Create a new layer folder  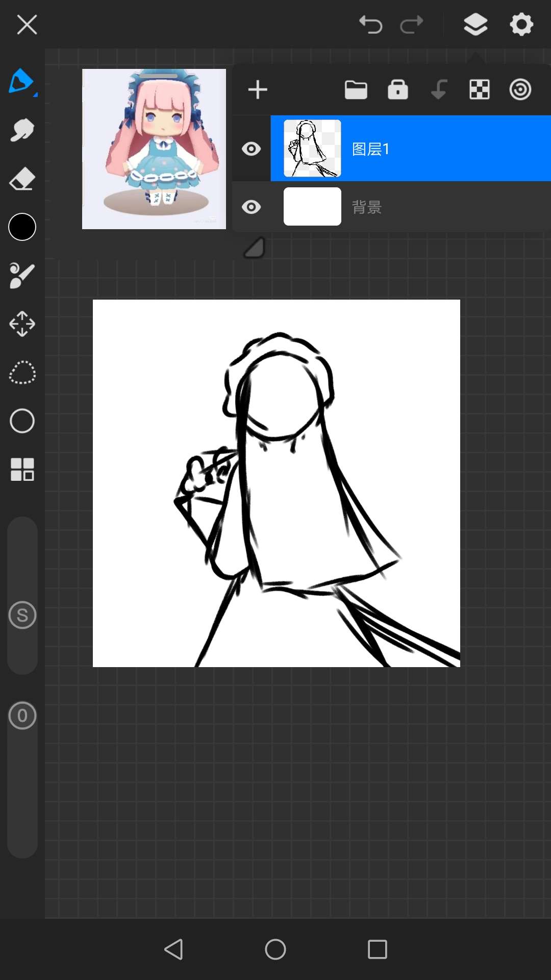[356, 90]
